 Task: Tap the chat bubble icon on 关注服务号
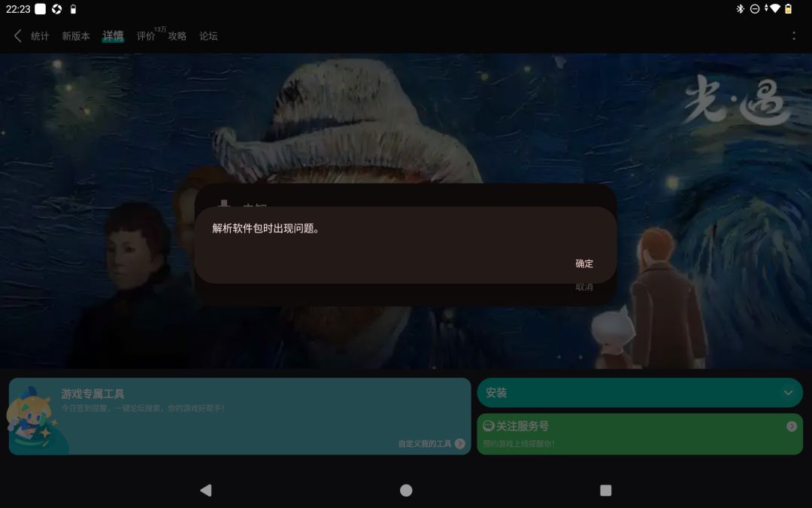pyautogui.click(x=488, y=426)
